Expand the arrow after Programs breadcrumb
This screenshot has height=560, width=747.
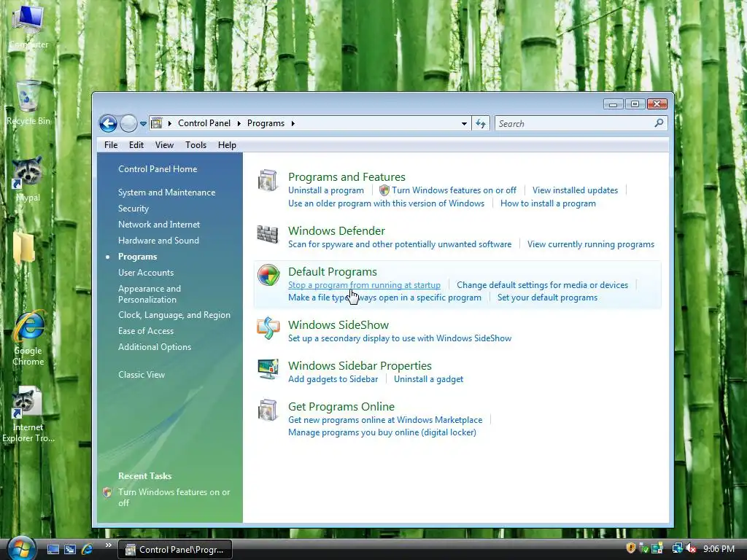pyautogui.click(x=293, y=123)
